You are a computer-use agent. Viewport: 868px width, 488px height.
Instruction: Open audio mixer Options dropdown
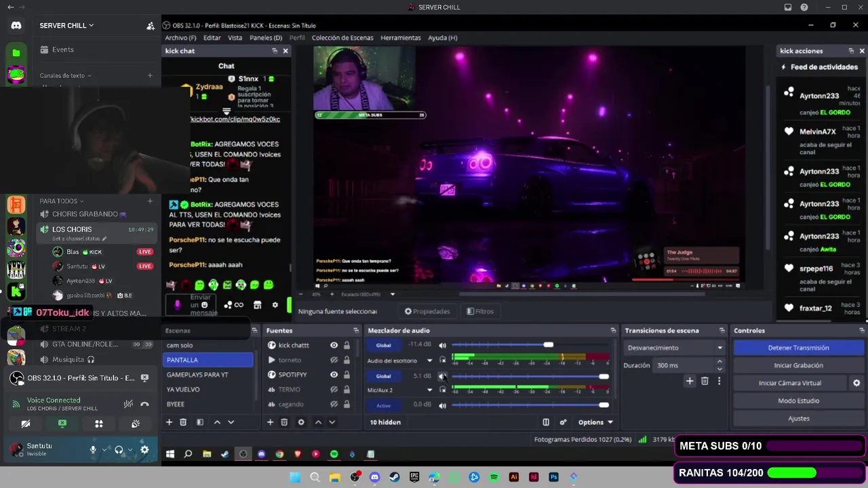pyautogui.click(x=595, y=422)
